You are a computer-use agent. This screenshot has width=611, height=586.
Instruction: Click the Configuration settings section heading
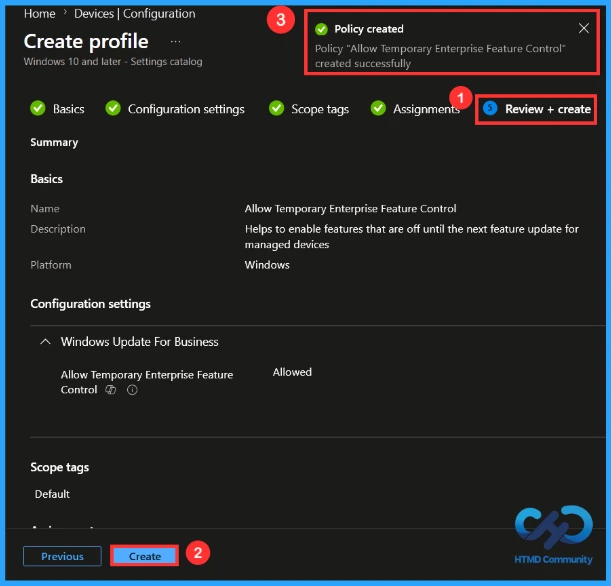(x=90, y=304)
